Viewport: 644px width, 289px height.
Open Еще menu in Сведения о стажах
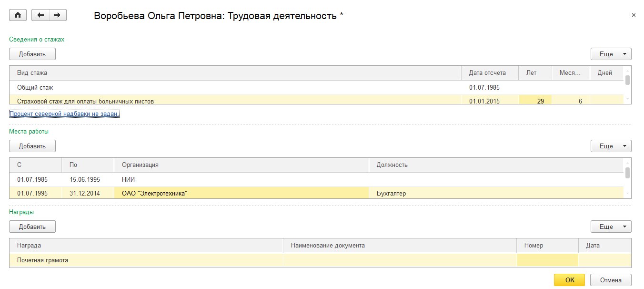(x=611, y=54)
